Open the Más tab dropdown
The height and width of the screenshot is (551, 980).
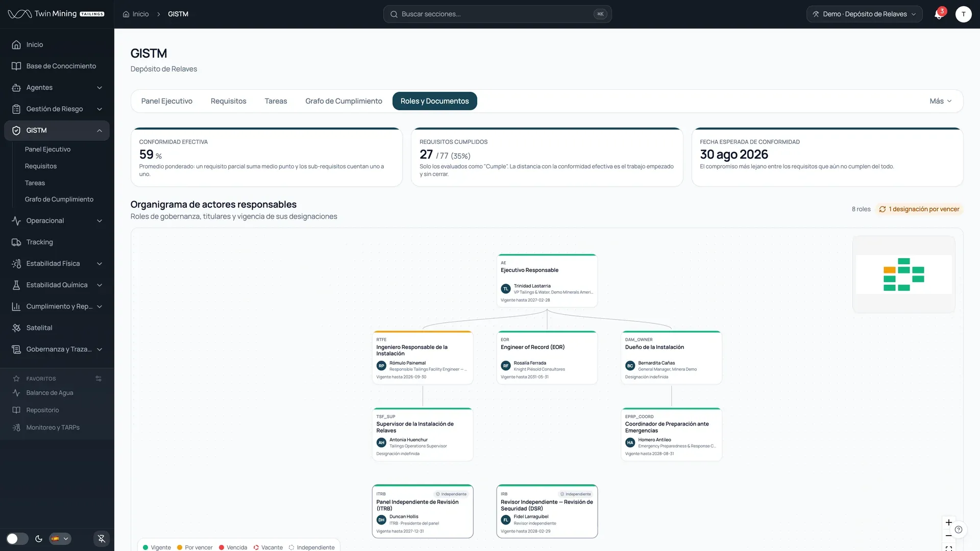pyautogui.click(x=940, y=101)
